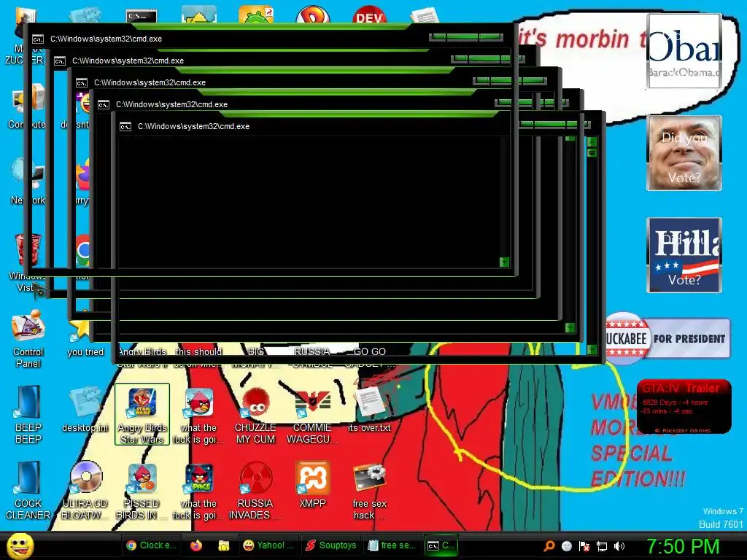Select the RUSSIA INVADES... radiation icon

pos(256,478)
